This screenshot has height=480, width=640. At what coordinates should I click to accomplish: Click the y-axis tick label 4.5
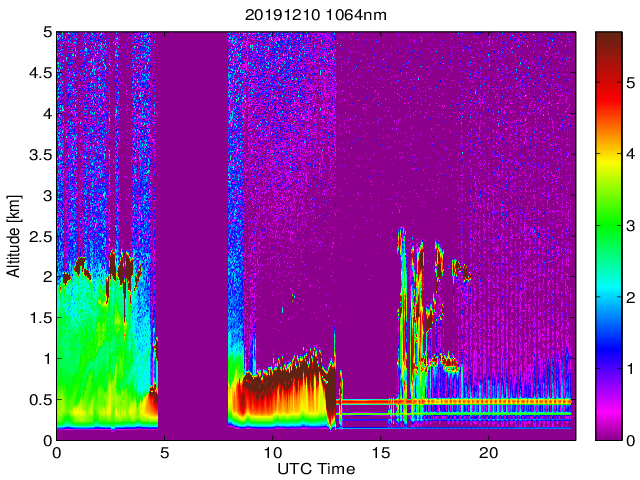(x=41, y=73)
